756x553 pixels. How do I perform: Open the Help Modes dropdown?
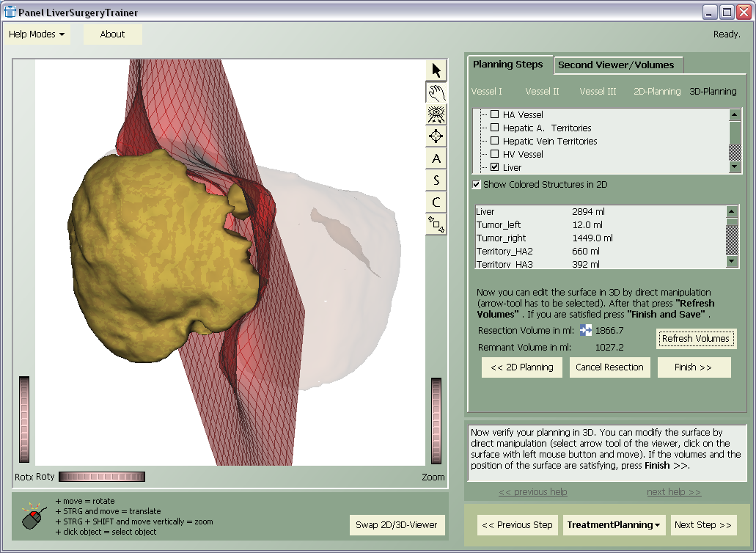pyautogui.click(x=37, y=34)
